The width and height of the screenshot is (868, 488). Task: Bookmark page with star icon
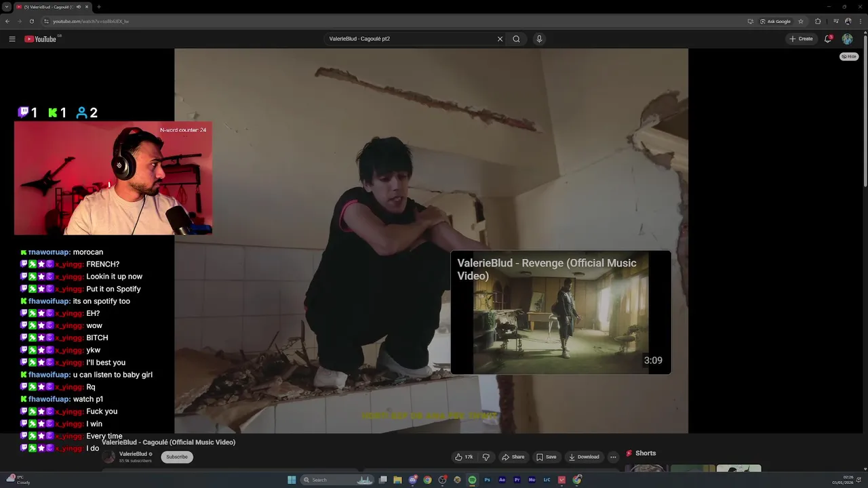(801, 21)
